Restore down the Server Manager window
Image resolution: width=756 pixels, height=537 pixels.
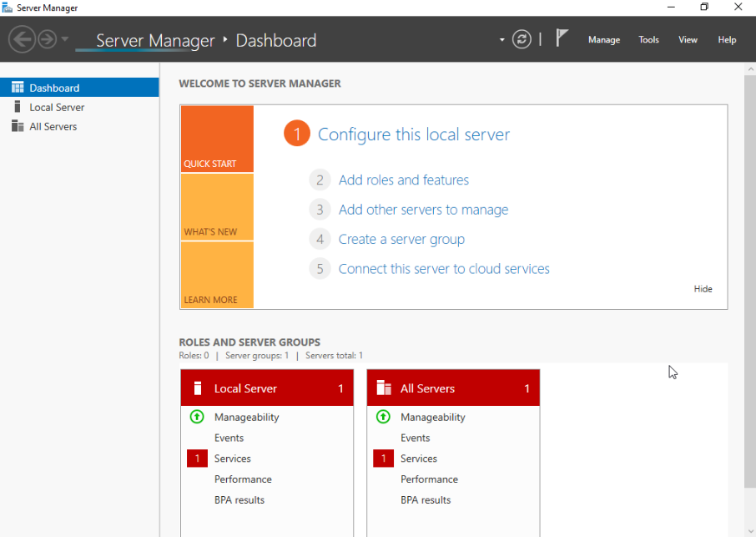(704, 8)
